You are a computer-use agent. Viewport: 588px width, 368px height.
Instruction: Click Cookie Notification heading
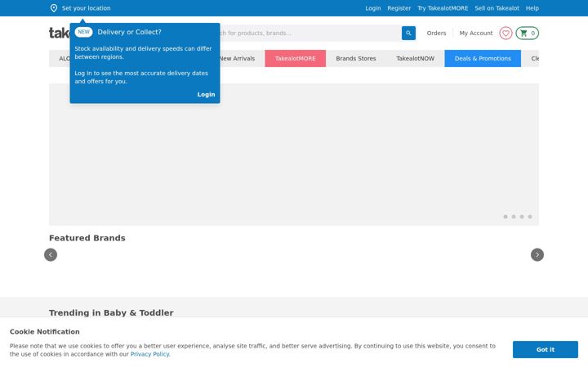(x=45, y=331)
